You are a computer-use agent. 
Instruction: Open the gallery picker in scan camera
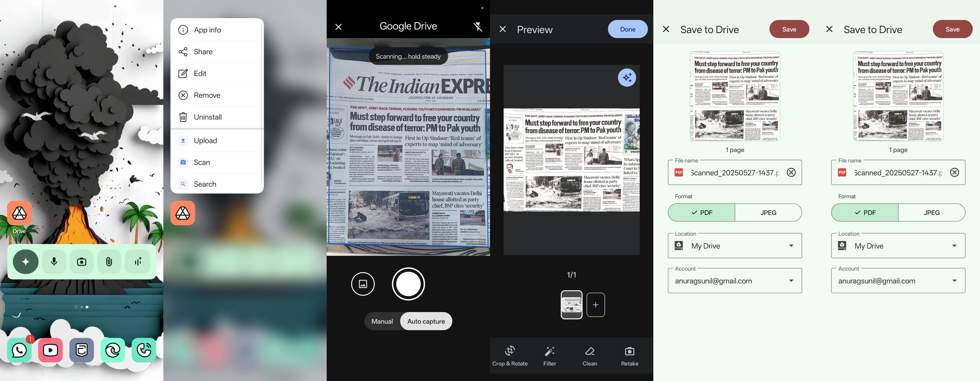click(363, 284)
